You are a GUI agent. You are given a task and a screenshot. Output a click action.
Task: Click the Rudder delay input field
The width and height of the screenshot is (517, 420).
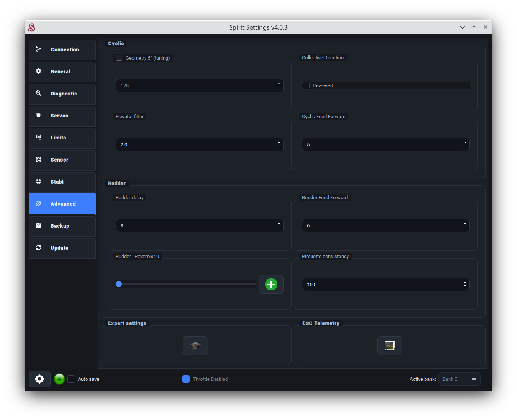(195, 226)
